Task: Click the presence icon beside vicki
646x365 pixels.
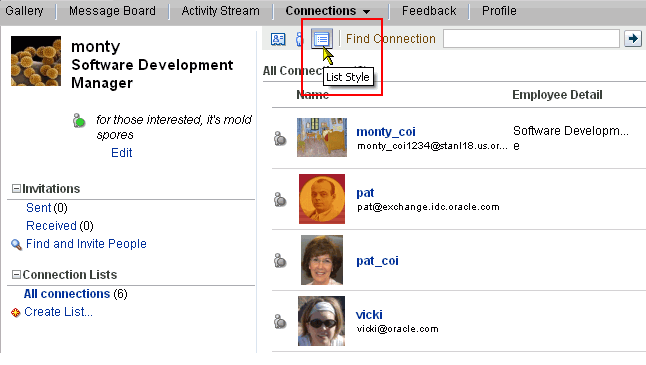Action: click(280, 321)
